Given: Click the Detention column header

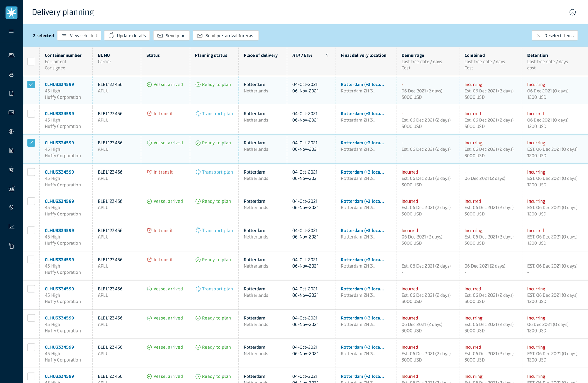Looking at the screenshot, I should pyautogui.click(x=538, y=55).
